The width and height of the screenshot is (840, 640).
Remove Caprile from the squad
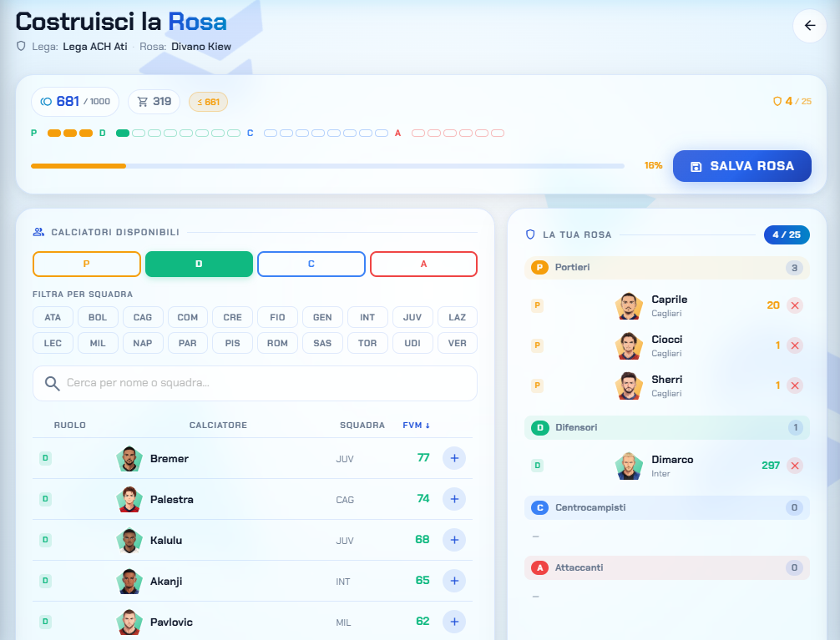(794, 305)
